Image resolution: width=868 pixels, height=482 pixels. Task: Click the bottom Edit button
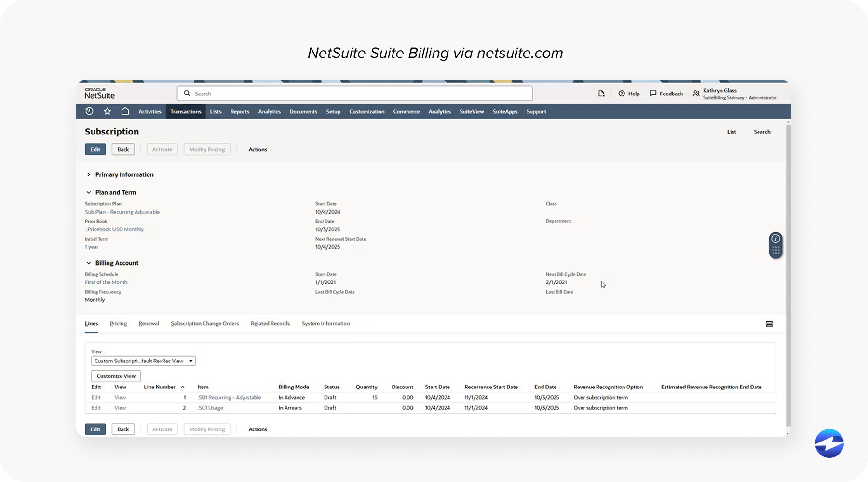pyautogui.click(x=95, y=429)
